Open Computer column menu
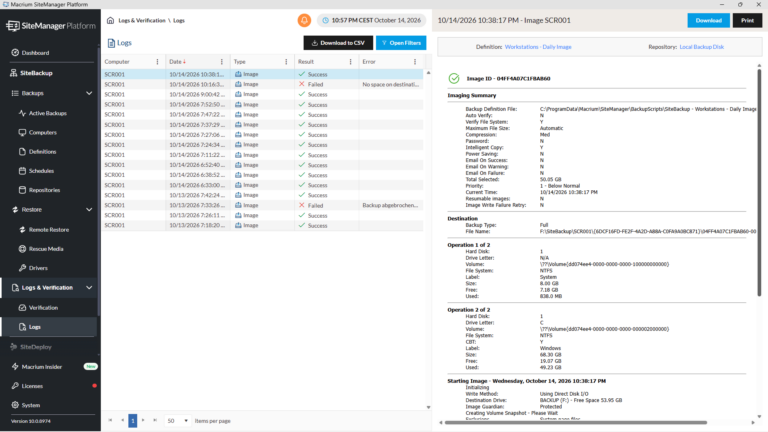This screenshot has height=432, width=768. 157,62
